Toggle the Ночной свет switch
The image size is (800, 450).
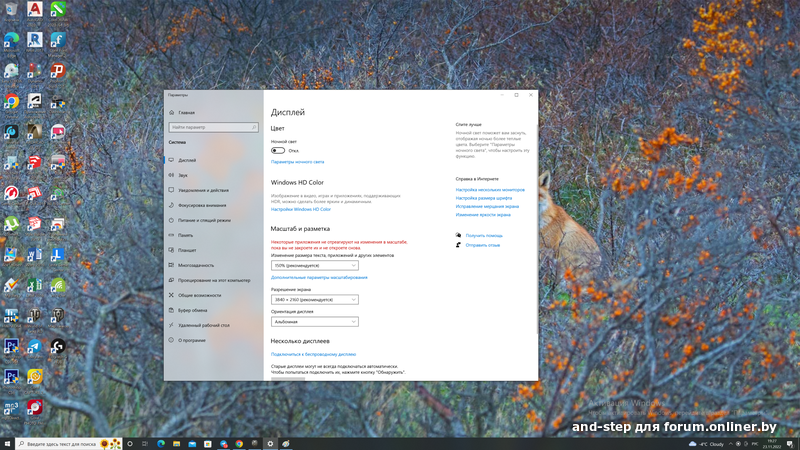pyautogui.click(x=278, y=151)
